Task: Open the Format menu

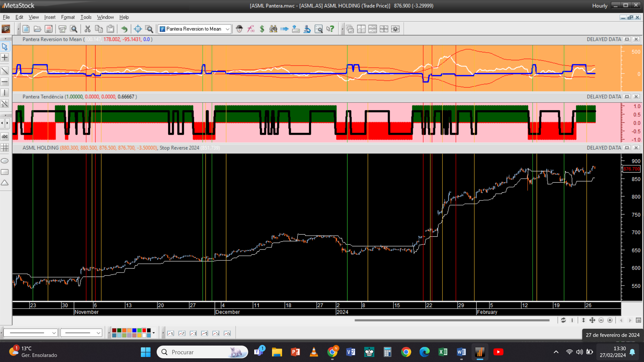Action: coord(68,17)
